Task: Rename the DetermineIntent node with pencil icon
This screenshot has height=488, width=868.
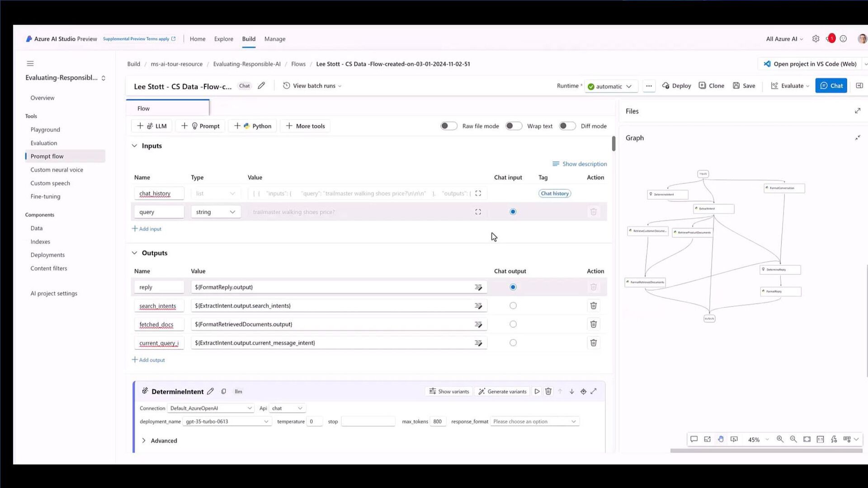Action: point(210,391)
